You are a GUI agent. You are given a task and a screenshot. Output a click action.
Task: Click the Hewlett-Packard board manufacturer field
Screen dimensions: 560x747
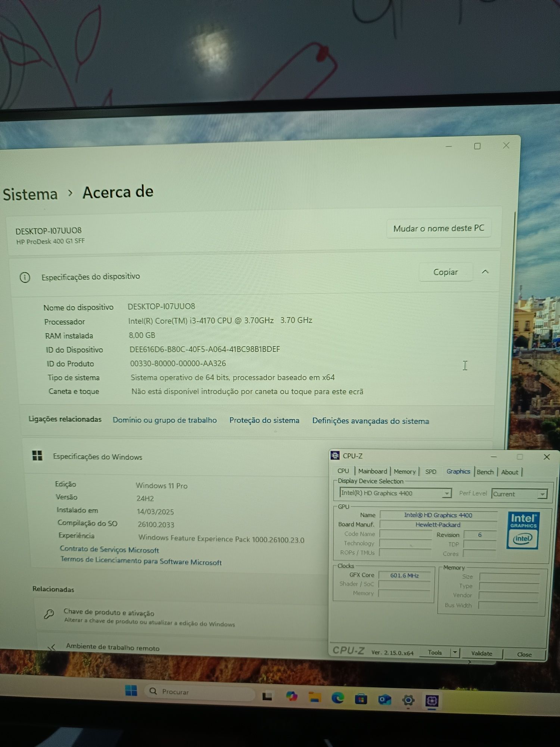(438, 525)
